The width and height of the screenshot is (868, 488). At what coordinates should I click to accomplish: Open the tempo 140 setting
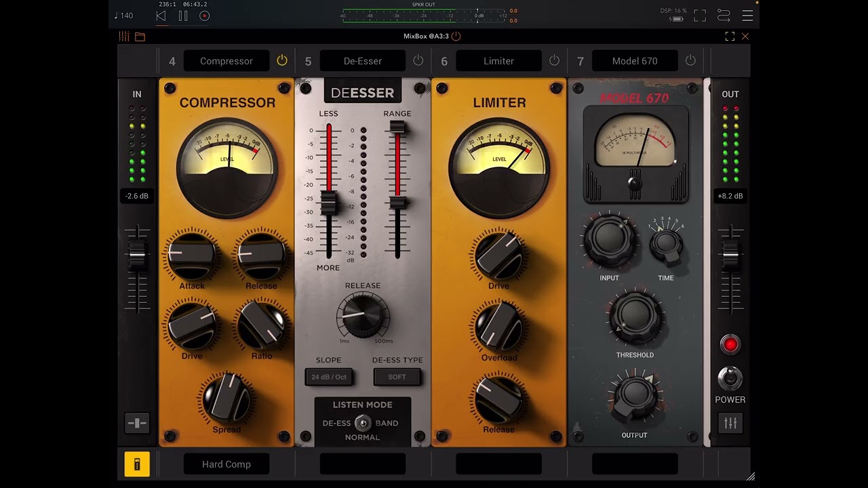pyautogui.click(x=123, y=16)
